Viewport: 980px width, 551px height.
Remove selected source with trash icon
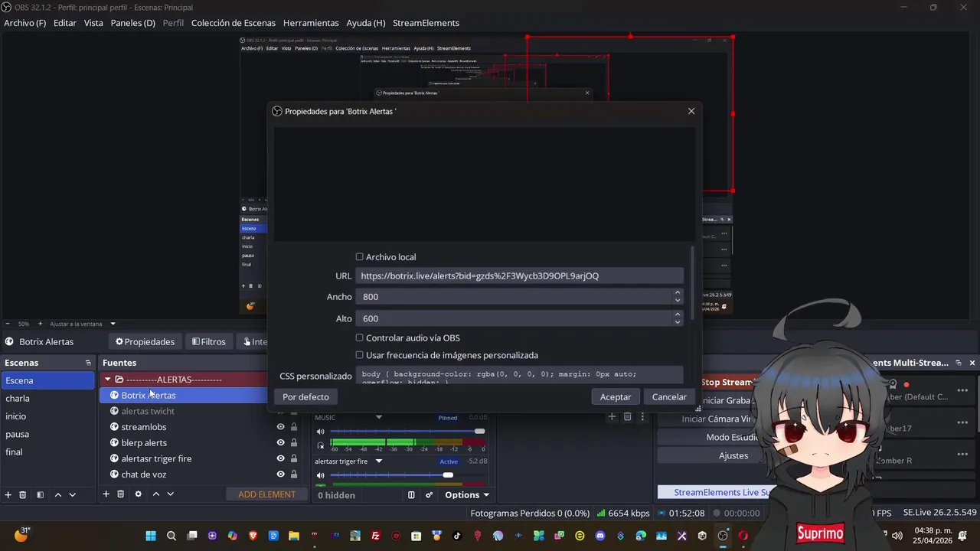[121, 494]
